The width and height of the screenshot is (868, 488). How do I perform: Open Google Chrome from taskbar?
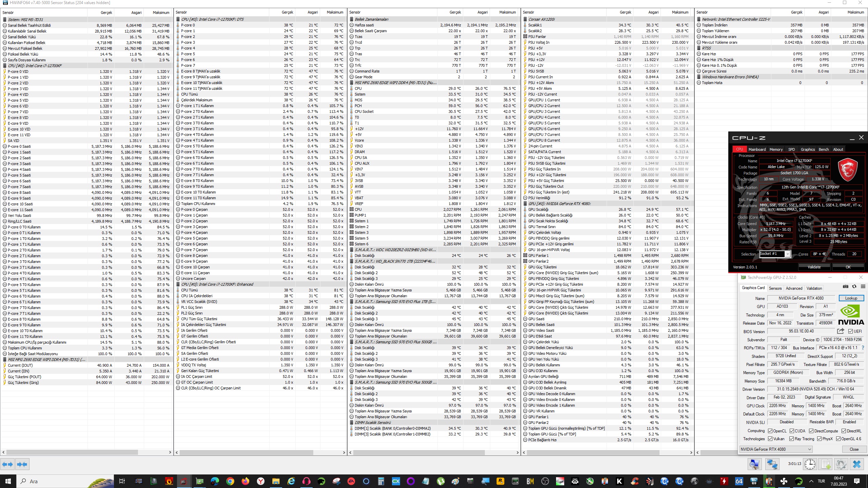tap(230, 481)
